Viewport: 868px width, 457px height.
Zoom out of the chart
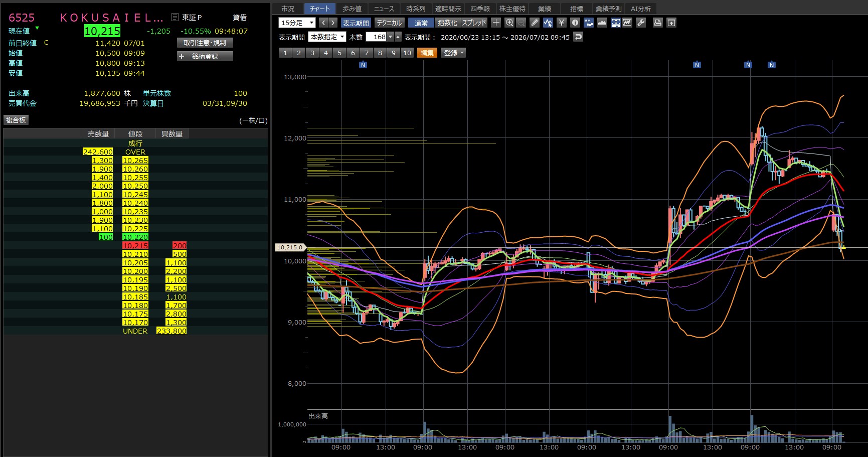(521, 23)
